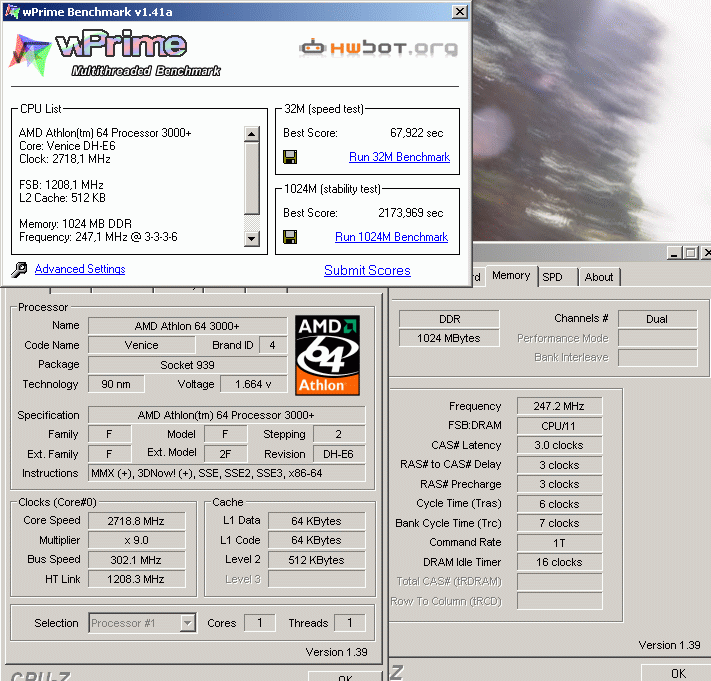Image resolution: width=711 pixels, height=681 pixels.
Task: Open the About tab in CPU-Z
Action: click(x=599, y=277)
